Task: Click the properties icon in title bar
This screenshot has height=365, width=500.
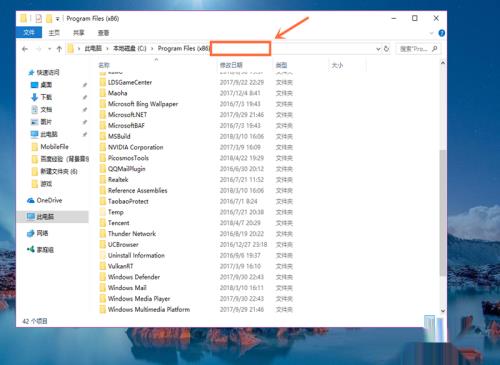Action: click(x=39, y=18)
